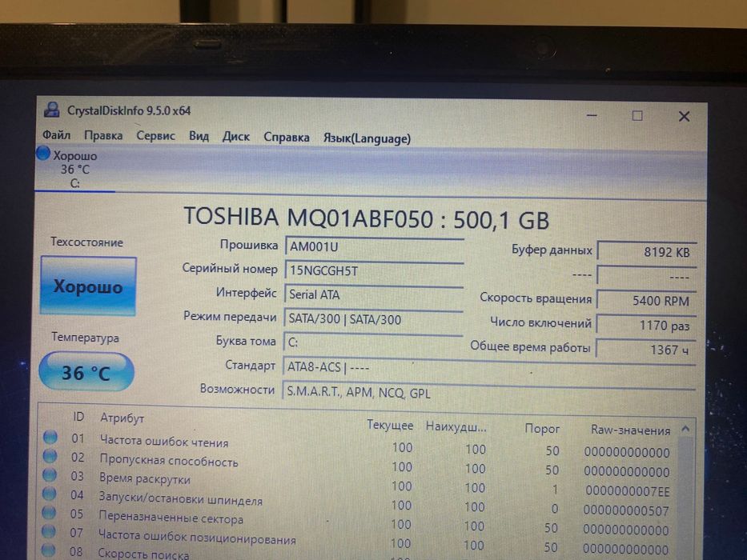
Task: Click the status circle for attribute 02
Action: (x=50, y=456)
